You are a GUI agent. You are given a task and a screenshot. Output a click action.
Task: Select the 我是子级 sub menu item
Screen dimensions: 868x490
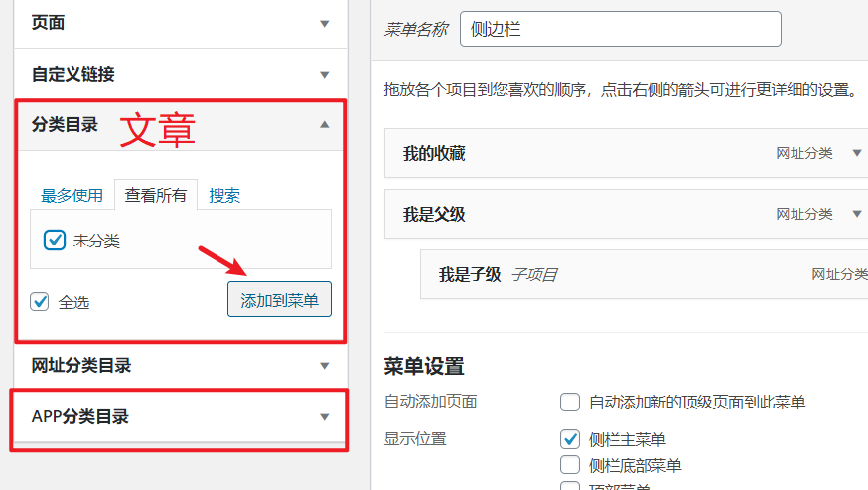(644, 274)
